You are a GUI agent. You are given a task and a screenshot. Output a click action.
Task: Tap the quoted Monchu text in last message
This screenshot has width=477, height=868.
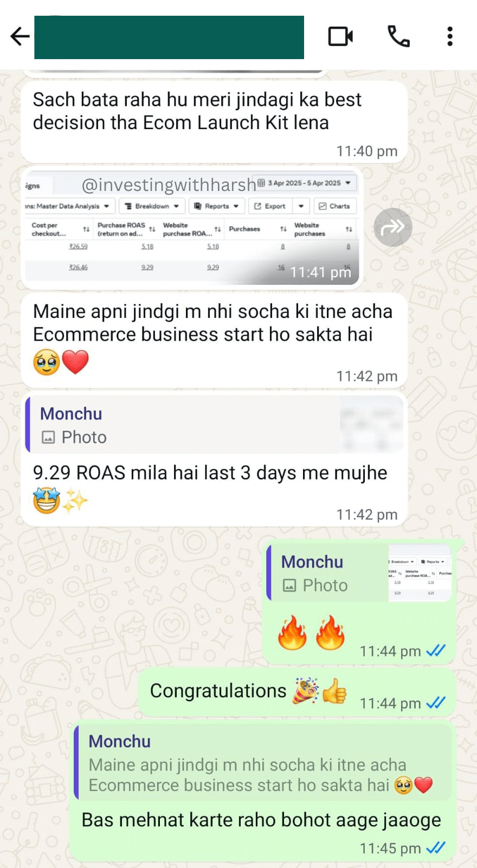pyautogui.click(x=263, y=763)
